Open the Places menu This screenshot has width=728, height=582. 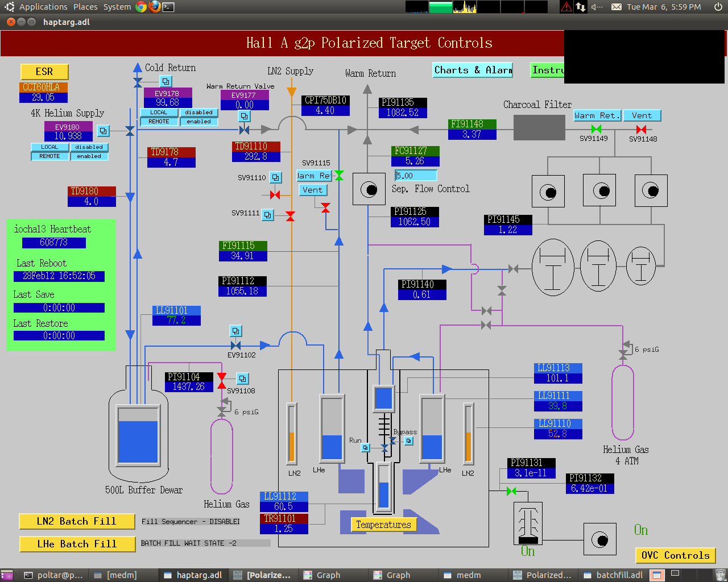pos(85,7)
